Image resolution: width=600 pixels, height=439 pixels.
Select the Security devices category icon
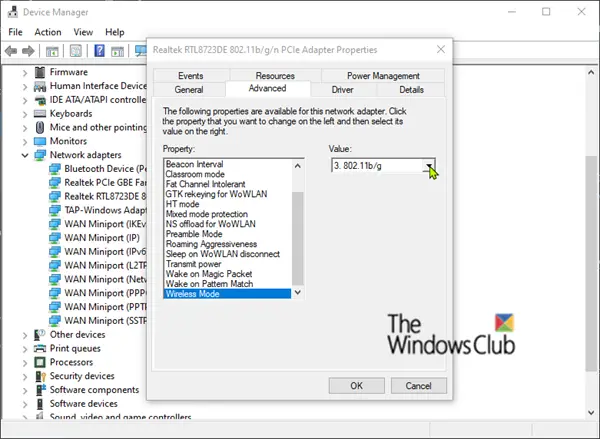[x=40, y=376]
